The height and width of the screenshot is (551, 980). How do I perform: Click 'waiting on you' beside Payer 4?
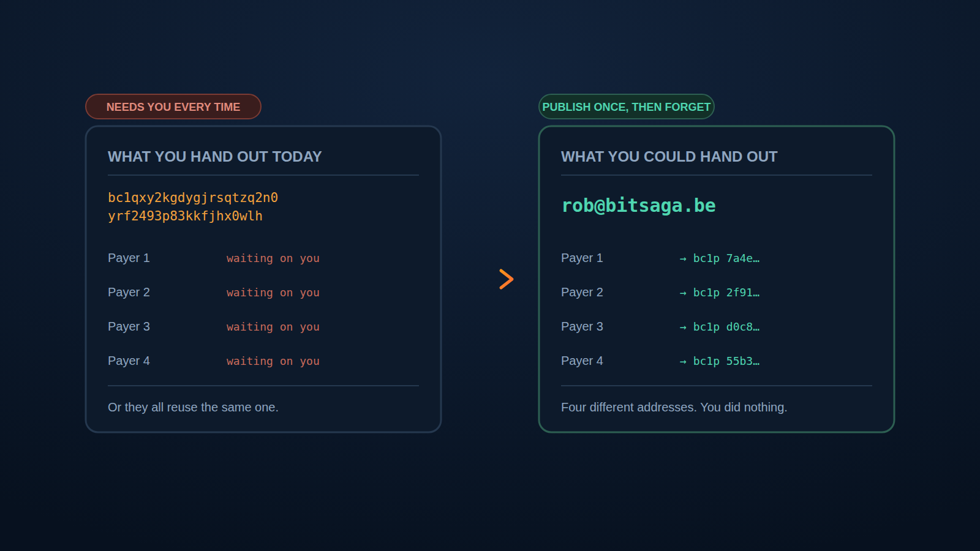point(273,361)
